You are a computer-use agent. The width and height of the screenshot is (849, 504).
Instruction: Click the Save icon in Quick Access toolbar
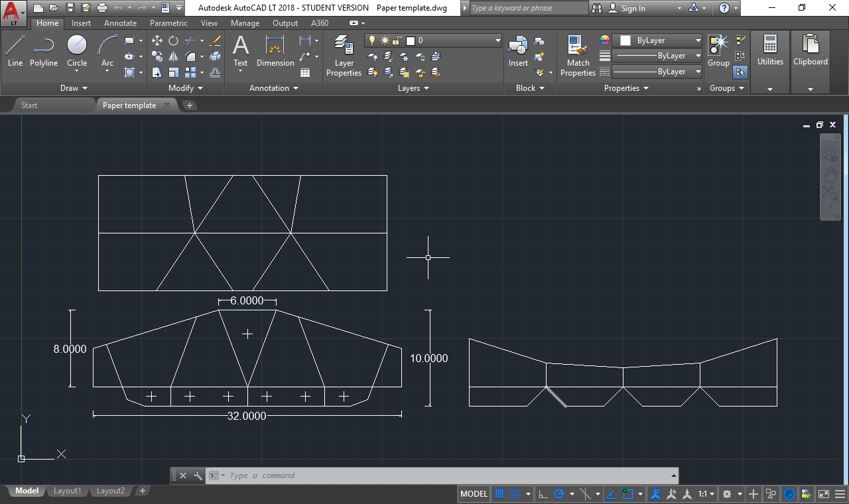[70, 8]
